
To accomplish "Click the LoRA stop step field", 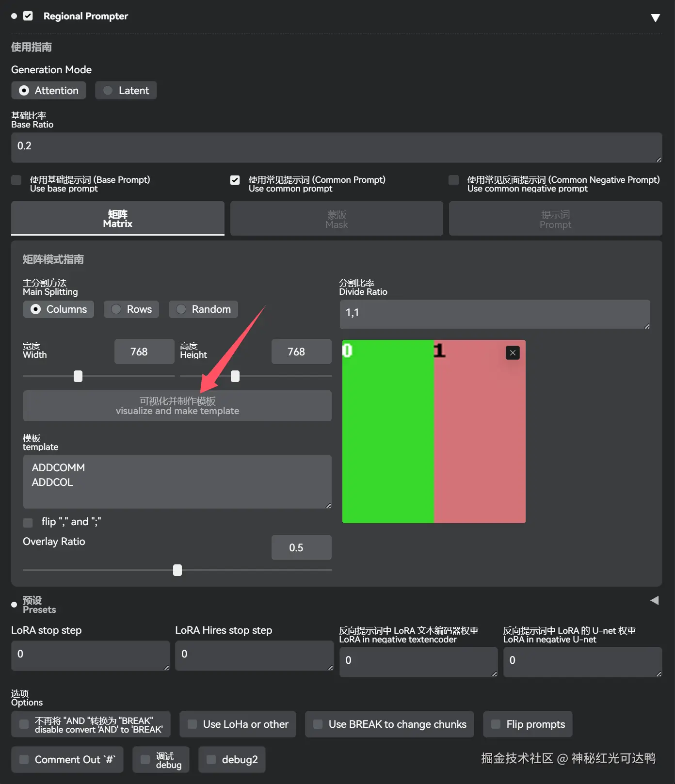I will click(x=91, y=656).
